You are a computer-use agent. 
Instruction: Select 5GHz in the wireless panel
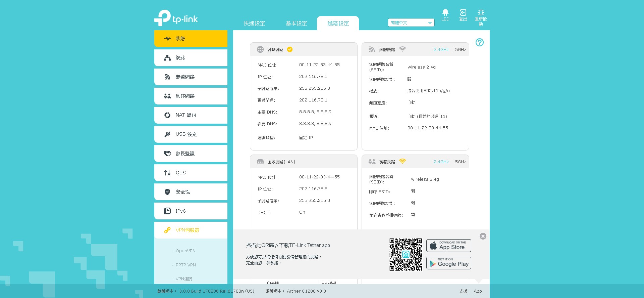coord(461,49)
